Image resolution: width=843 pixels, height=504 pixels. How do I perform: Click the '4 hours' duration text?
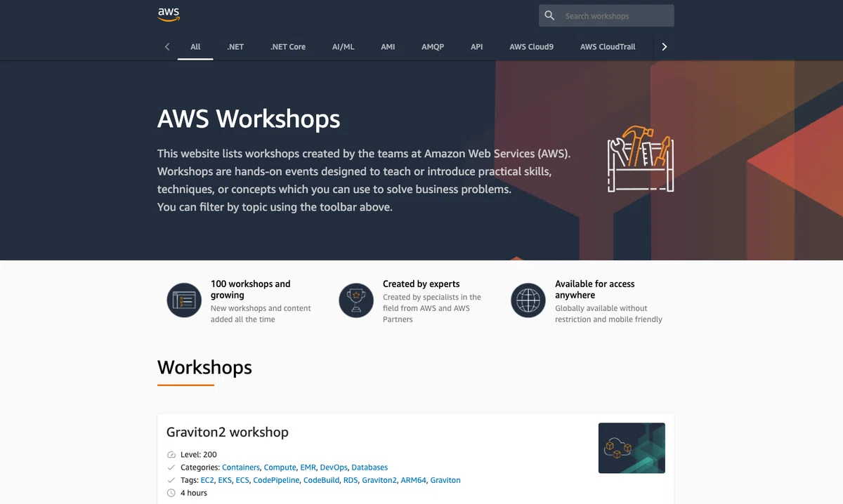pyautogui.click(x=194, y=493)
